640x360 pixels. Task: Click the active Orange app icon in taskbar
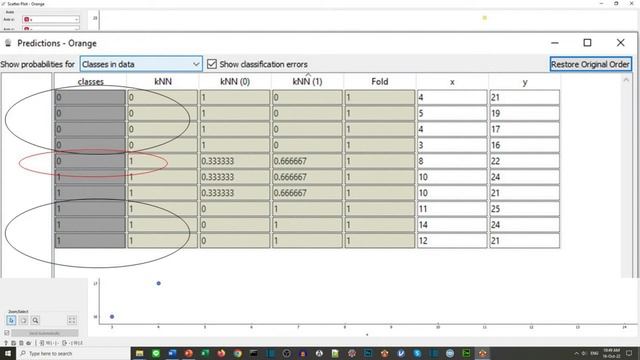pyautogui.click(x=482, y=353)
